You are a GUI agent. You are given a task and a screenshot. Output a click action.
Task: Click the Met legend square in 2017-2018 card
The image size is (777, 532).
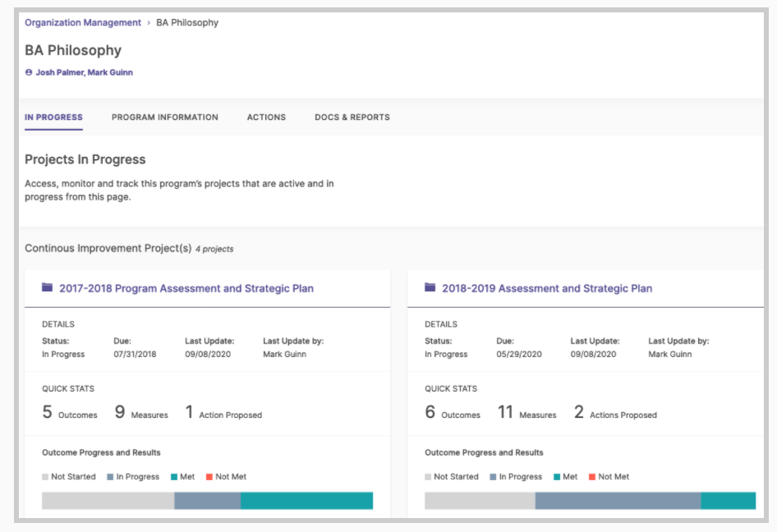174,476
